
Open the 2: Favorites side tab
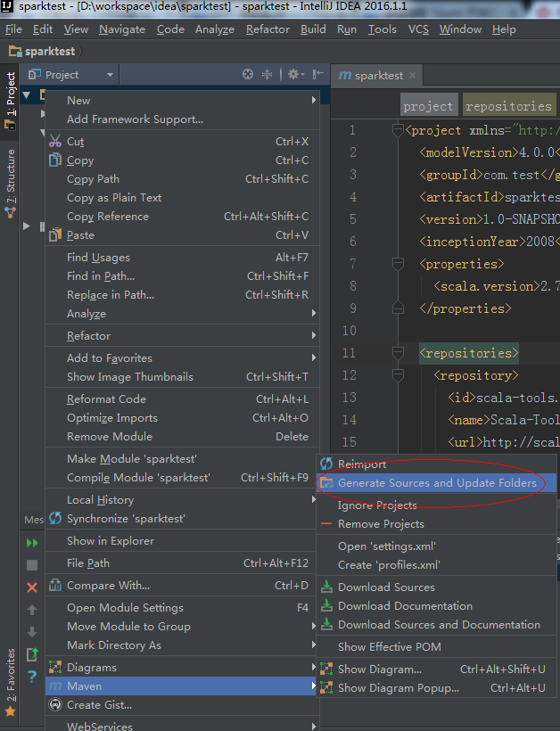(10, 682)
